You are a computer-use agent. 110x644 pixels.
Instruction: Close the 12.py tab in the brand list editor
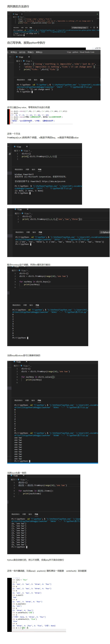[x=22, y=14]
